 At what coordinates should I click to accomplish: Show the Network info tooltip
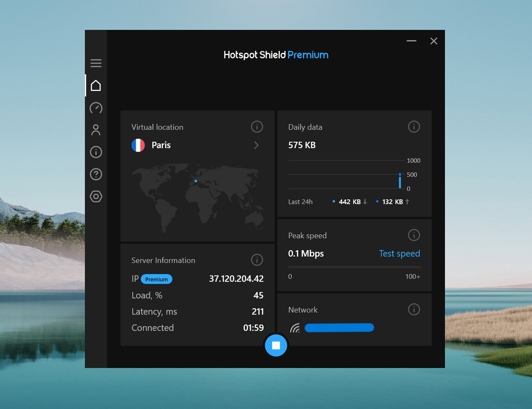click(414, 309)
